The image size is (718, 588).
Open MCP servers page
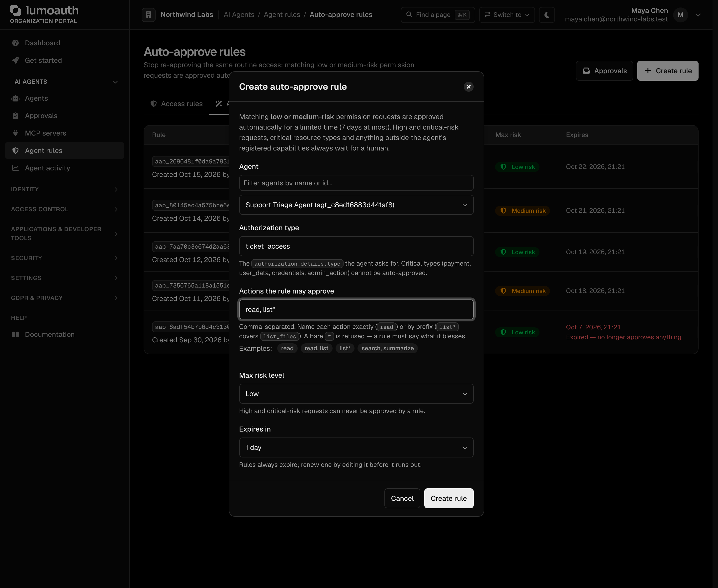pos(64,133)
